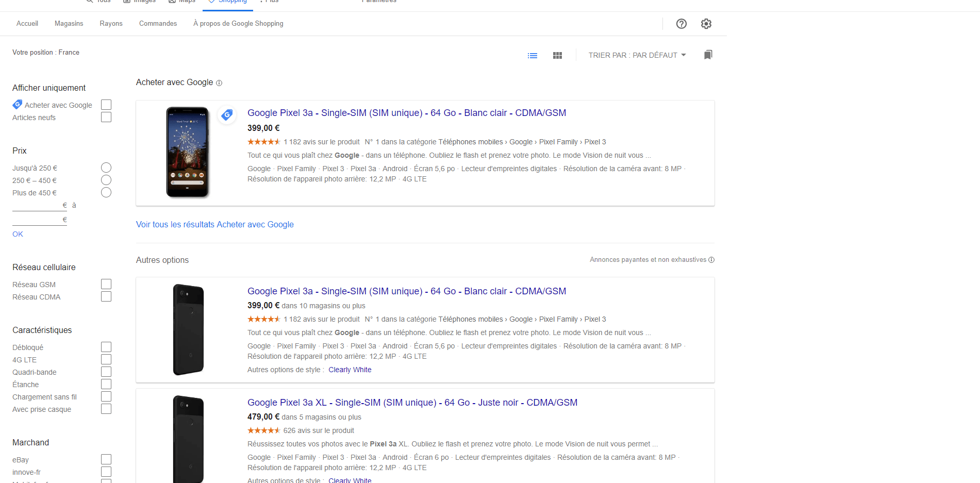Select the 250 € – 450 € price option
Image resolution: width=980 pixels, height=483 pixels.
[106, 180]
